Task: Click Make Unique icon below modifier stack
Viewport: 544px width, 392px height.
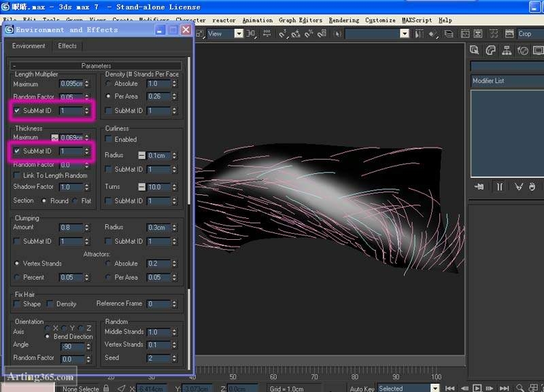Action: tap(519, 187)
